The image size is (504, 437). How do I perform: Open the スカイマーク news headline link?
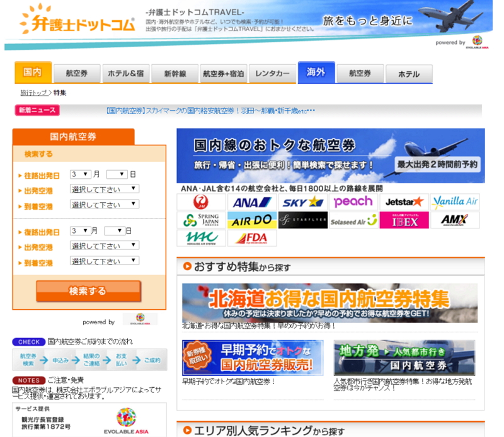point(210,111)
